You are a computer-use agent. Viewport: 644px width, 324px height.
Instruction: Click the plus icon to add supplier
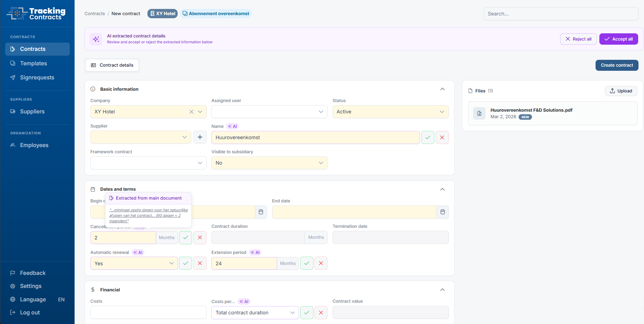pyautogui.click(x=200, y=137)
